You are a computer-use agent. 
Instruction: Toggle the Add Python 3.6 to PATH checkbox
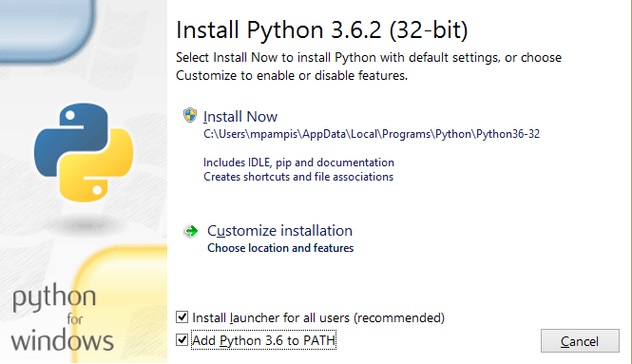[x=182, y=340]
